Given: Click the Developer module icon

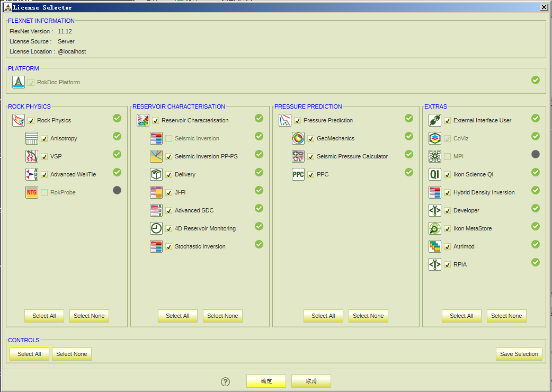Looking at the screenshot, I should click(435, 210).
